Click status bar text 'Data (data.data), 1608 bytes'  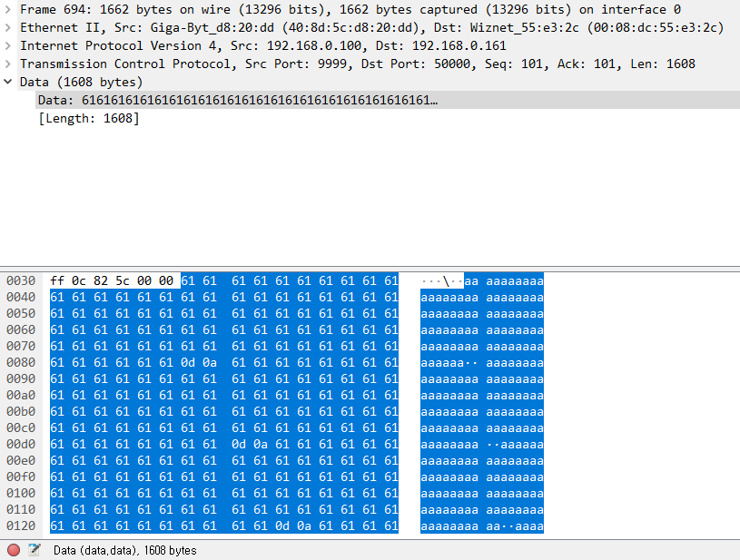coord(125,551)
